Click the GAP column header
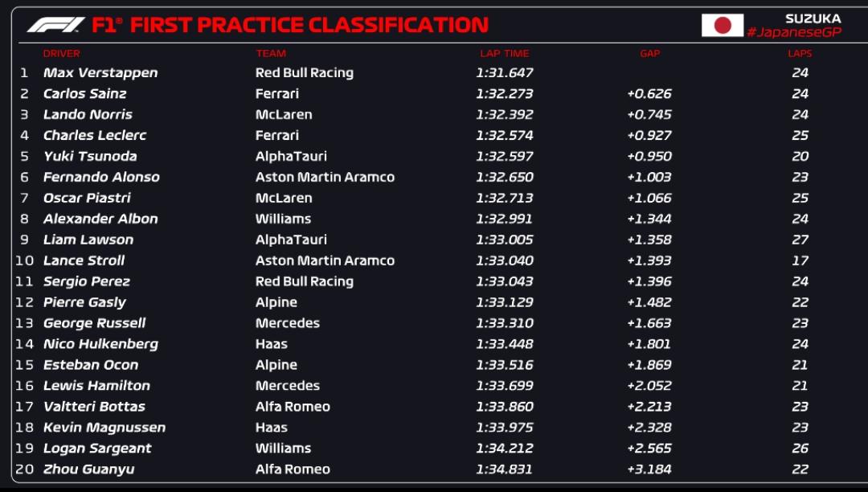868x492 pixels. [x=650, y=54]
